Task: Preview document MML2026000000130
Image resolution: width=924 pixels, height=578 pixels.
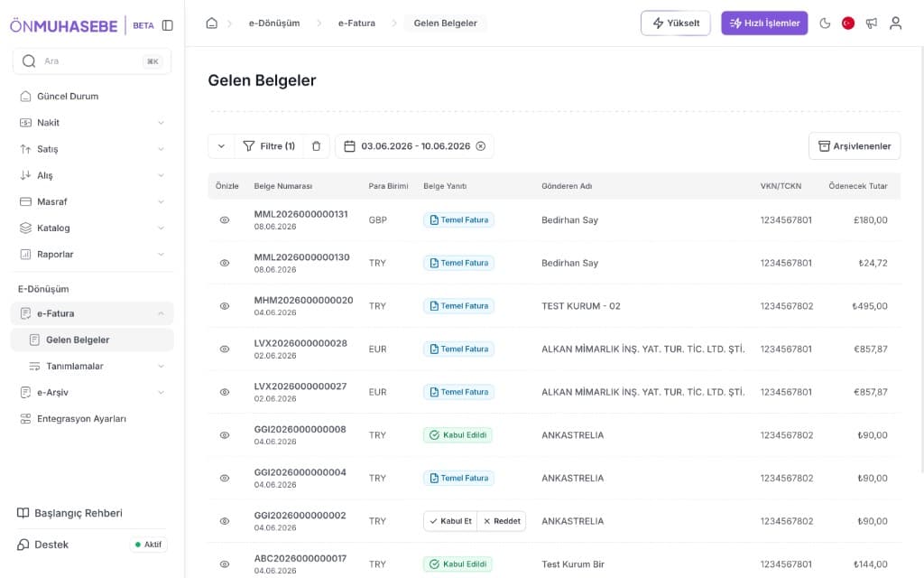Action: [x=225, y=263]
